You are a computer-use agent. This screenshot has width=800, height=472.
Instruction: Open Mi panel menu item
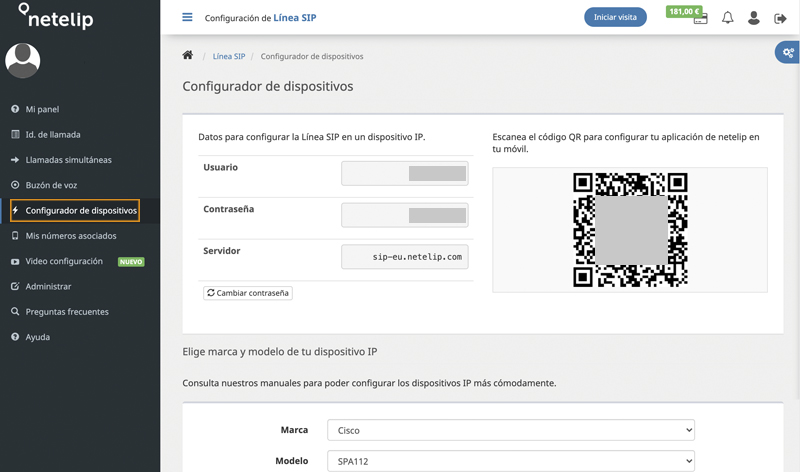42,109
